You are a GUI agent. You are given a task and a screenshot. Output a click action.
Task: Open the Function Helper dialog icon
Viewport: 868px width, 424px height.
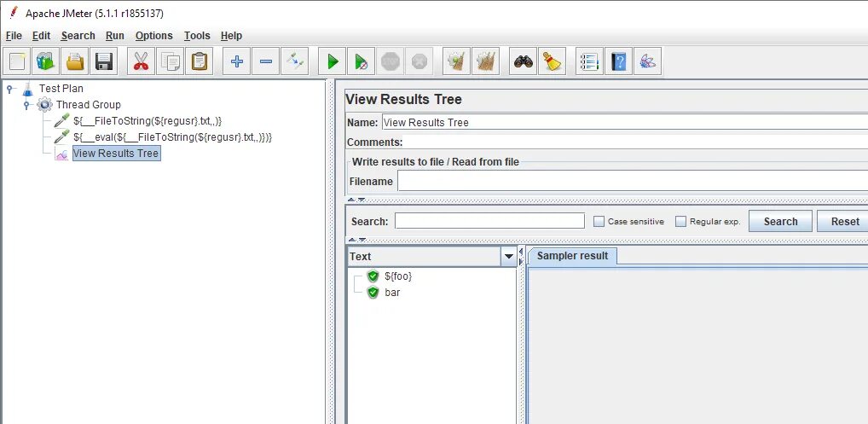point(589,61)
